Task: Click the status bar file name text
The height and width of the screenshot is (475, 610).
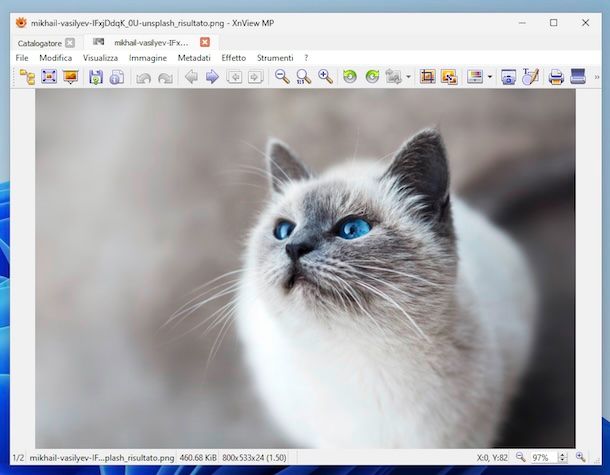Action: 102,458
